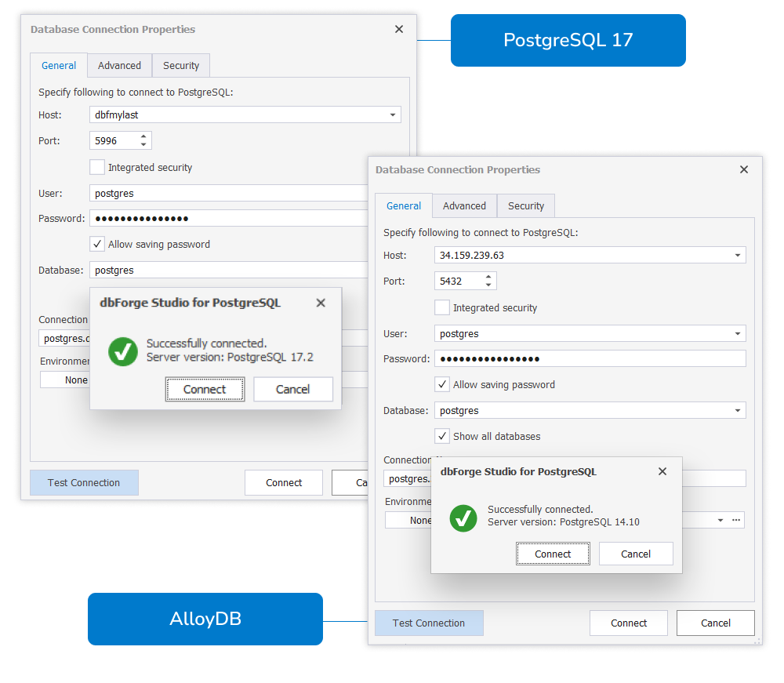Click the Password field in the AlloyDB window

click(x=590, y=359)
